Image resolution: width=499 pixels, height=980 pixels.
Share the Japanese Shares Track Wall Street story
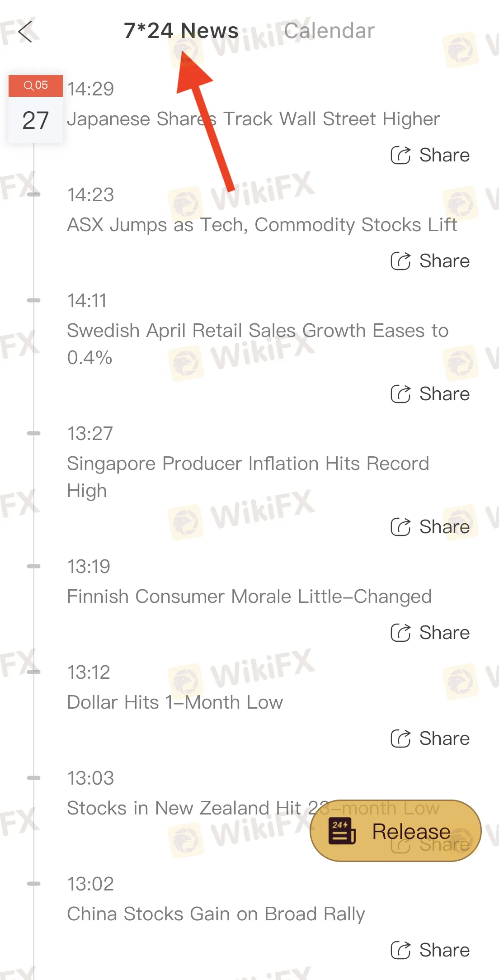(430, 155)
